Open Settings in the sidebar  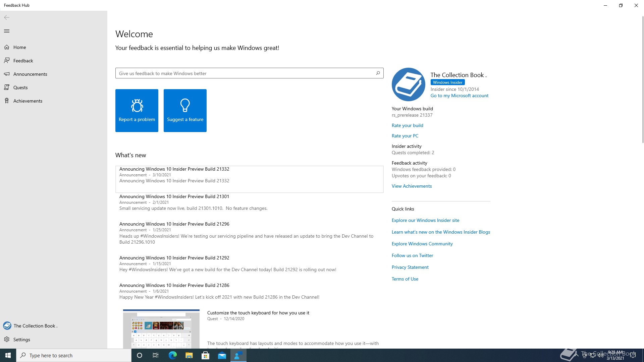22,340
